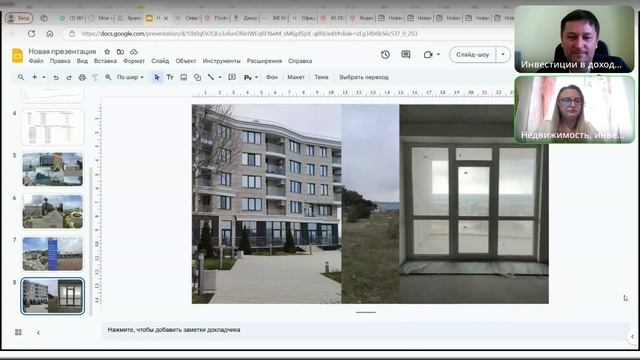The image size is (640, 360).
Task: Click the zoom magnifier icon
Action: tap(108, 77)
